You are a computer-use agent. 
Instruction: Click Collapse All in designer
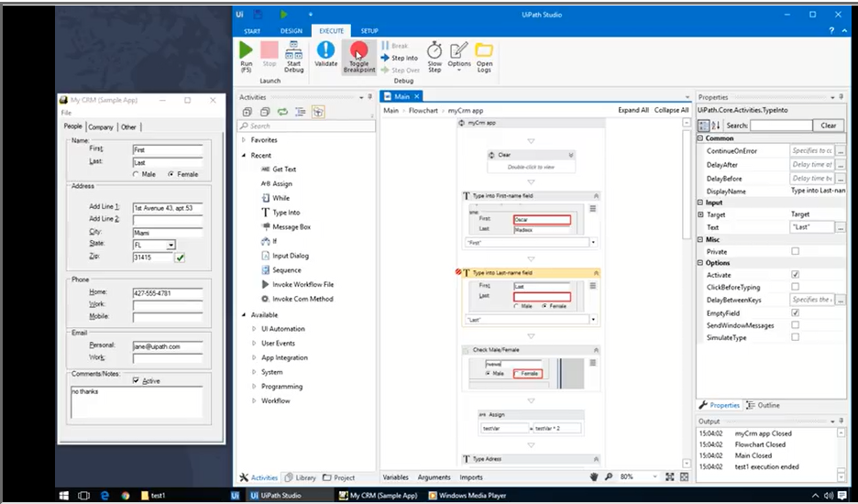(x=671, y=110)
